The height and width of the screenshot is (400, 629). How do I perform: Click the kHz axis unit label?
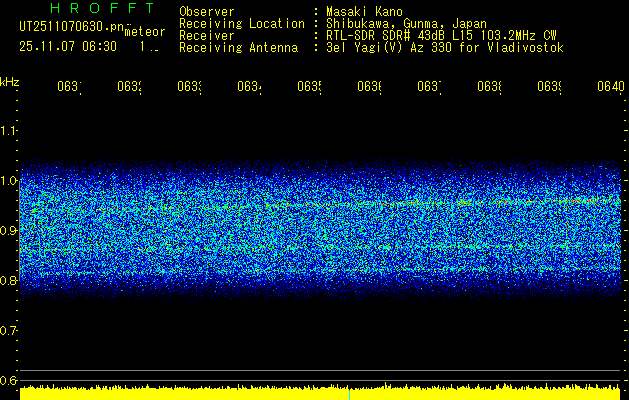[9, 82]
